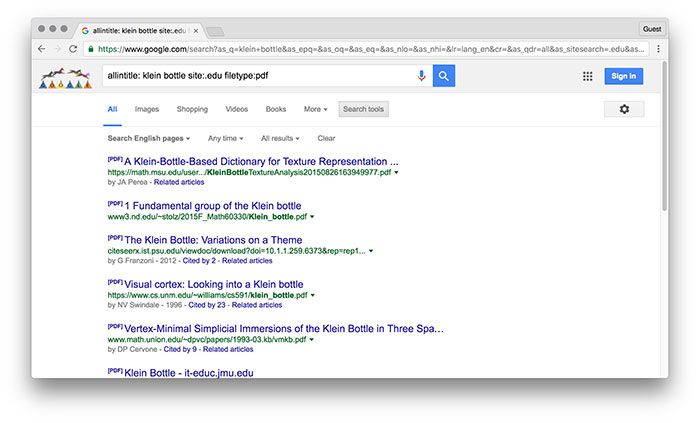Click the Google doodle logo

pyautogui.click(x=65, y=78)
